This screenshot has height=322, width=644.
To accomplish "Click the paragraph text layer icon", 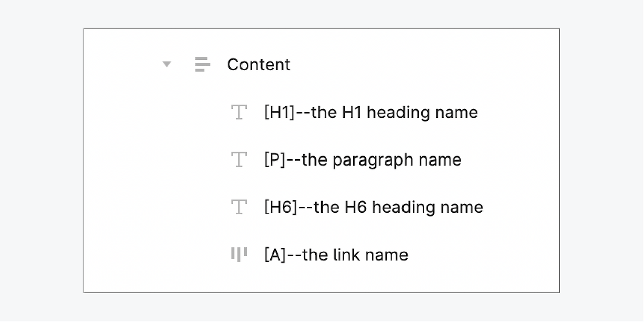I will point(238,159).
